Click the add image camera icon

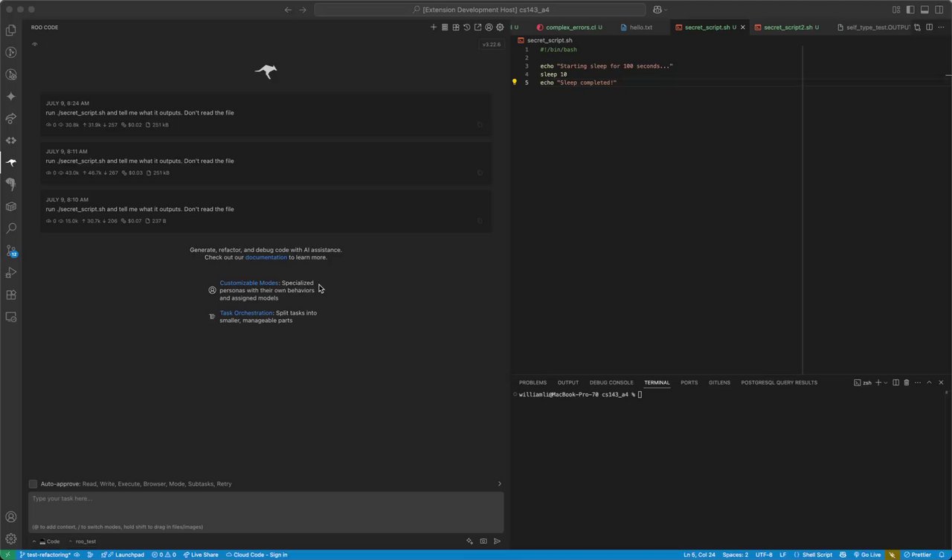click(x=483, y=541)
